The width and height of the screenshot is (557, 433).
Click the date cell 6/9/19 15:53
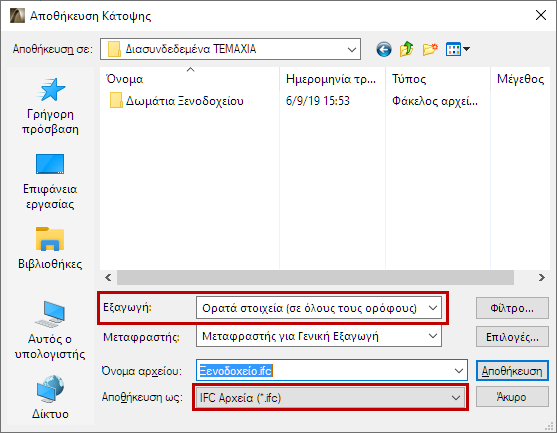[x=318, y=101]
